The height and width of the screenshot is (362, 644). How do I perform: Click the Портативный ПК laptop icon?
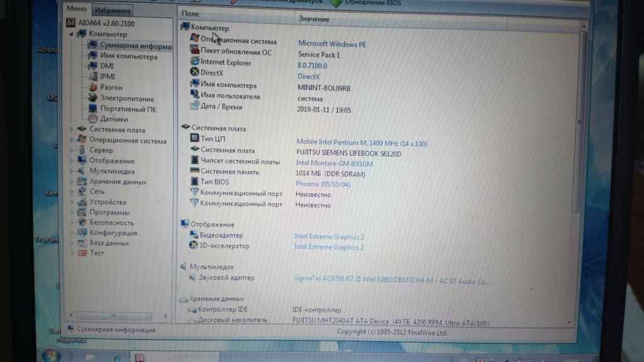pos(93,108)
